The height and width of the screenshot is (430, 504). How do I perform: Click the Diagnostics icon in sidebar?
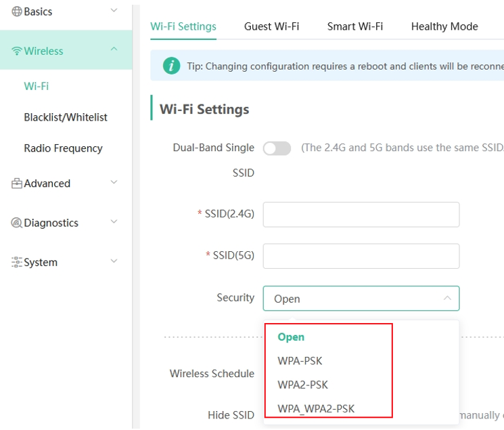17,223
